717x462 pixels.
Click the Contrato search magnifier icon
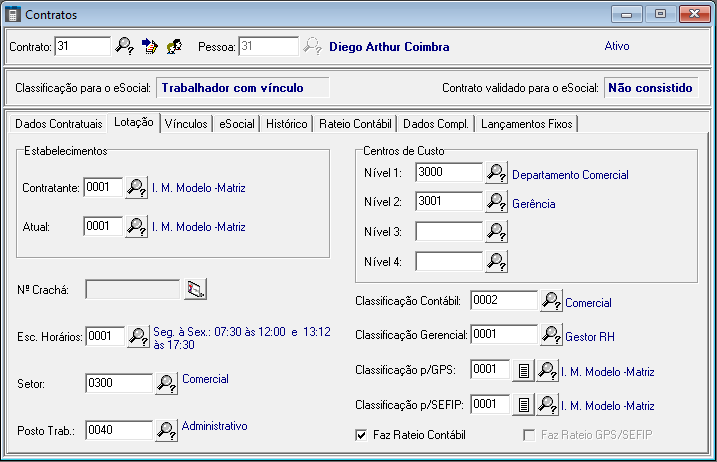(124, 46)
